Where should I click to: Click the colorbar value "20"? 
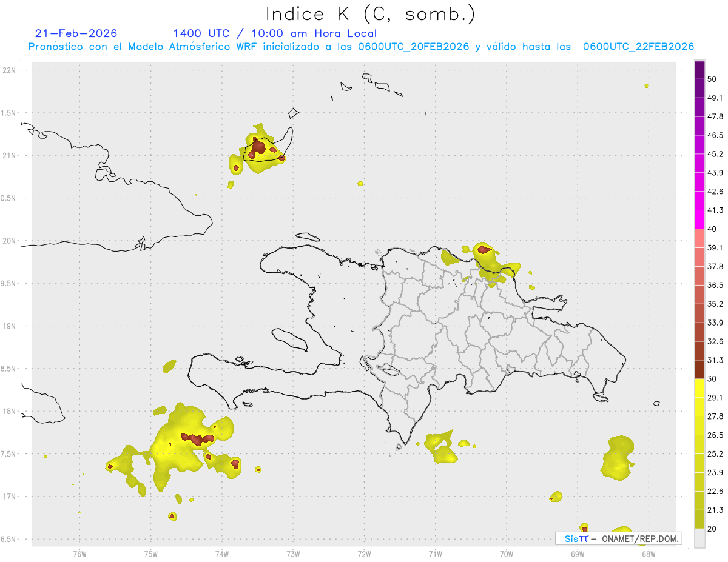click(x=713, y=529)
